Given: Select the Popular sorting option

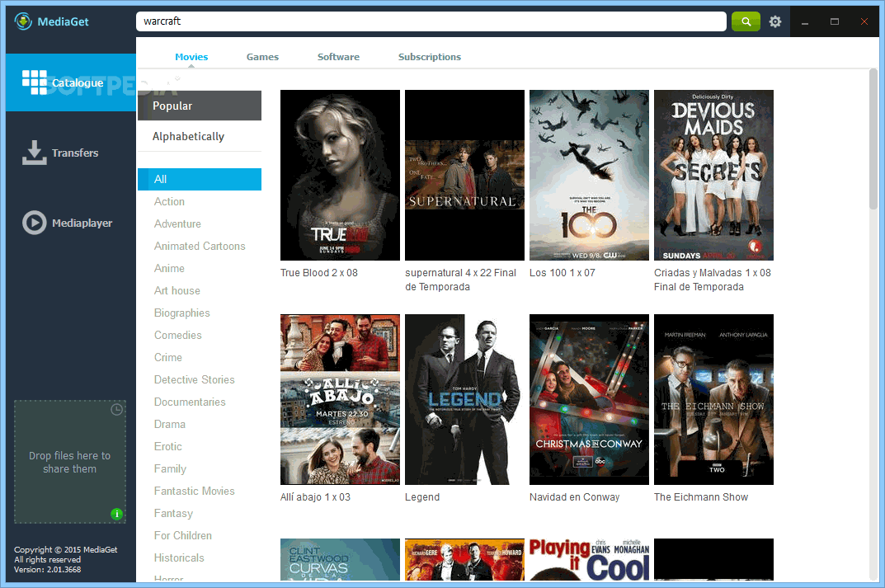Looking at the screenshot, I should coord(172,106).
